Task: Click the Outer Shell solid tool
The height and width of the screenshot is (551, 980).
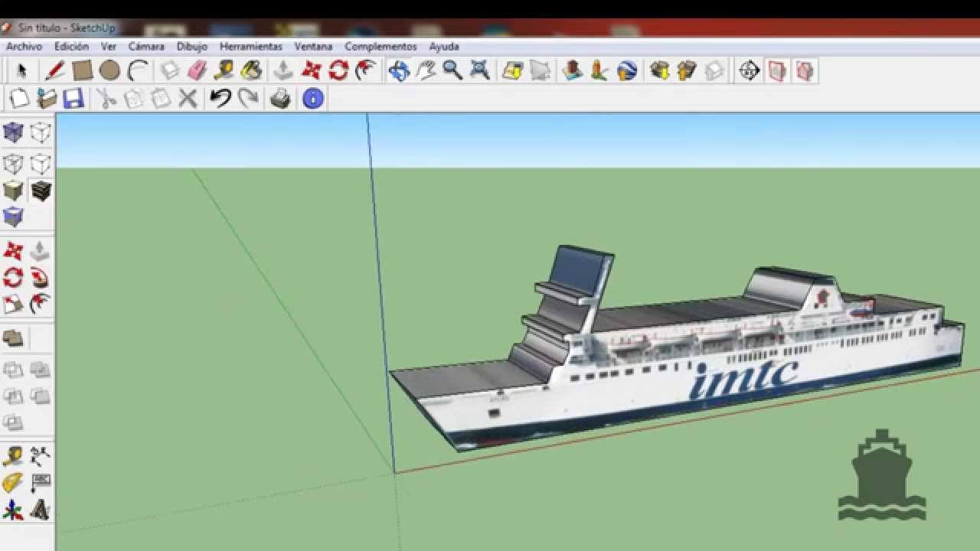Action: 13,337
